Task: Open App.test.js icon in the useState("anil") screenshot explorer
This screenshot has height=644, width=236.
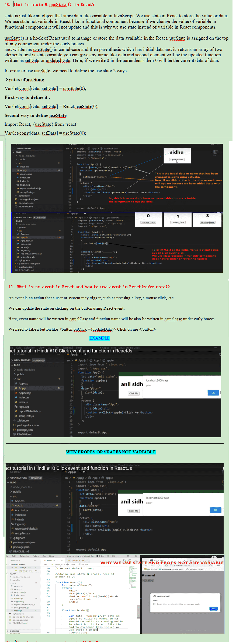Action: click(18, 174)
